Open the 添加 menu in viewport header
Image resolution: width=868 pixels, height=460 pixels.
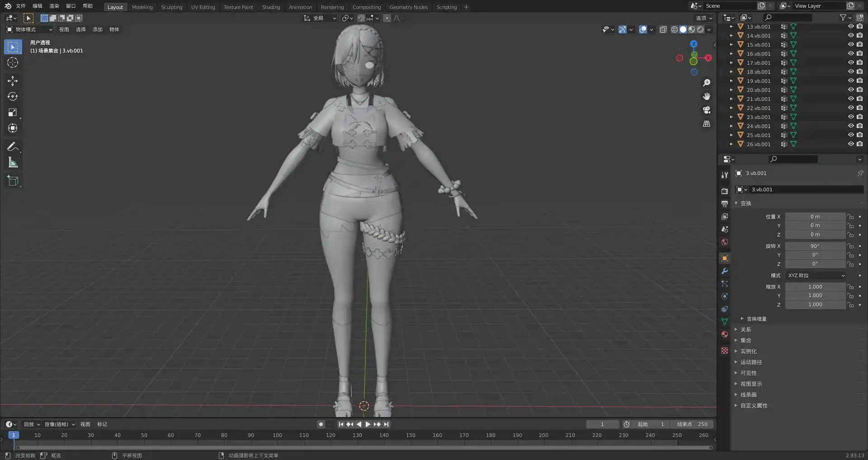(98, 29)
